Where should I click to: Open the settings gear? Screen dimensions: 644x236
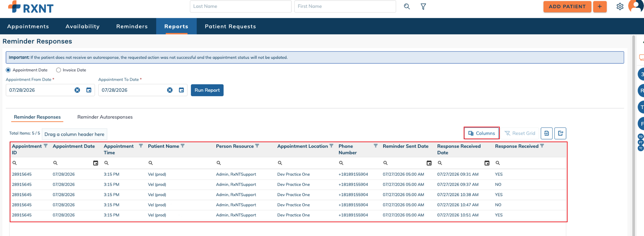(x=620, y=7)
